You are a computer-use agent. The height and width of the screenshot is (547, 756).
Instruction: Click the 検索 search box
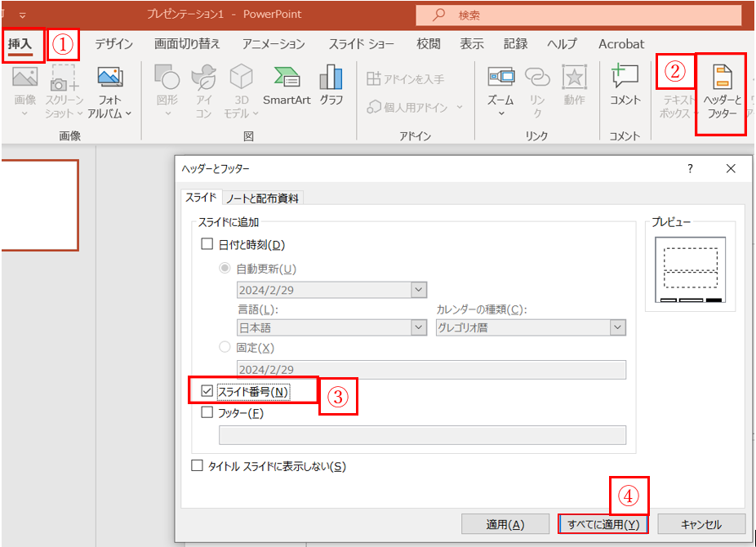[579, 15]
